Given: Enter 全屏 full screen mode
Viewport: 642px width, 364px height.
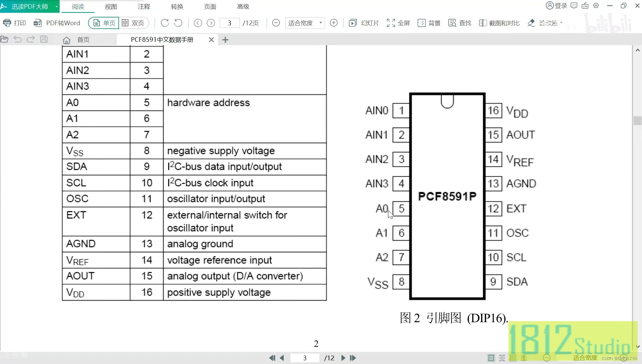Looking at the screenshot, I should click(x=398, y=23).
